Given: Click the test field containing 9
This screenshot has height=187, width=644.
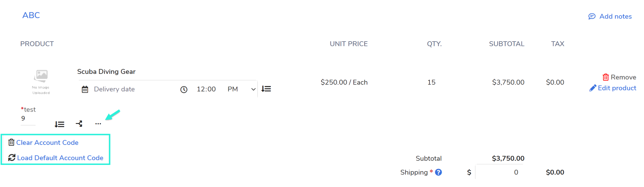Looking at the screenshot, I should [28, 118].
